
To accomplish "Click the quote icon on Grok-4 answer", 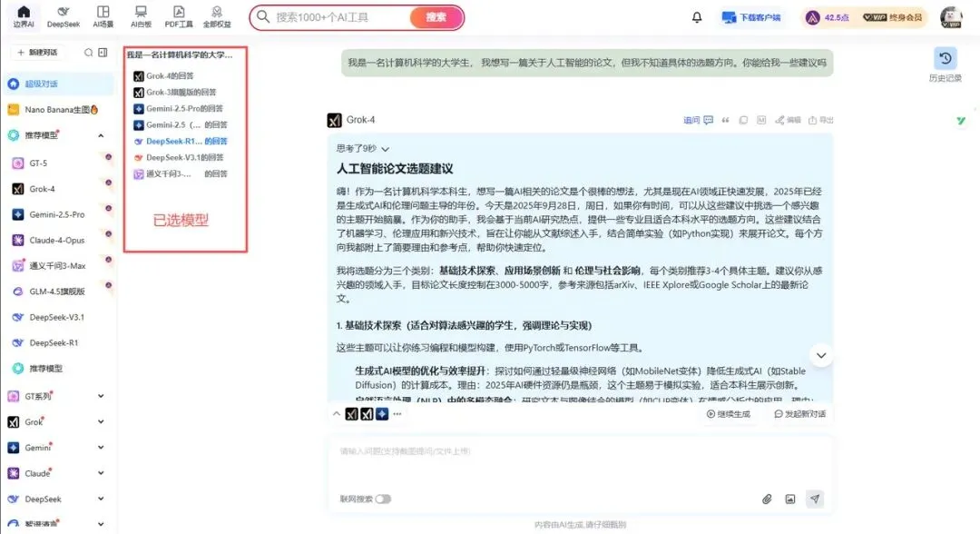I will click(726, 120).
